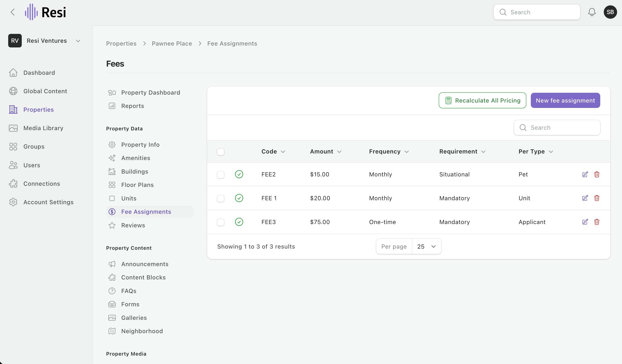
Task: Click the Situational requirement cell
Action: (454, 175)
